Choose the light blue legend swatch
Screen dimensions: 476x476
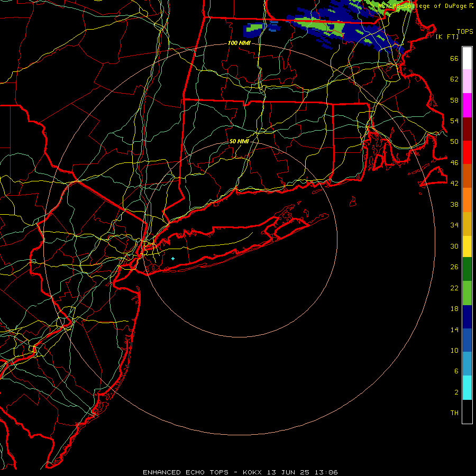coord(467,364)
